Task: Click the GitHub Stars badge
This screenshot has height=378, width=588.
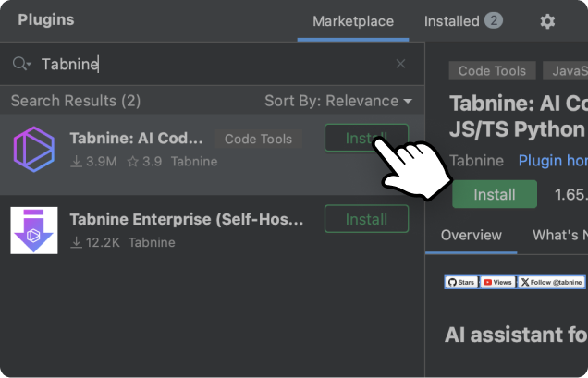Action: click(461, 282)
